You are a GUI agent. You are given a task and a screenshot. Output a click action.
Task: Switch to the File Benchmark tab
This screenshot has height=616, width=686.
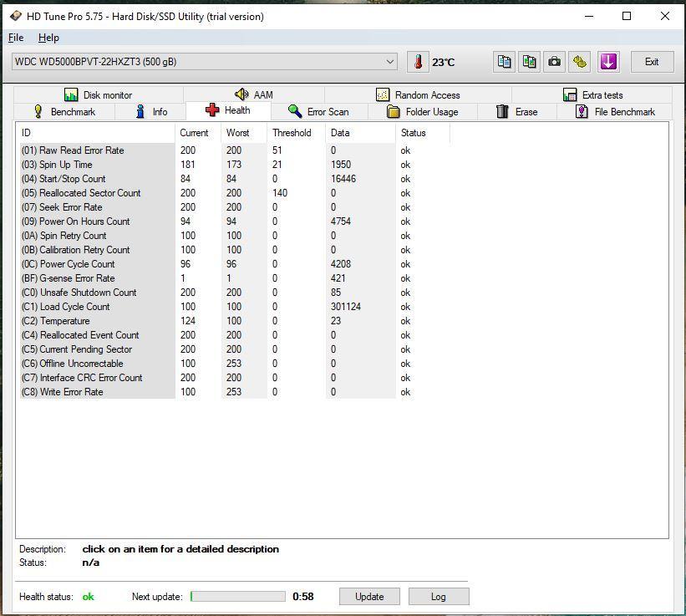click(x=615, y=111)
